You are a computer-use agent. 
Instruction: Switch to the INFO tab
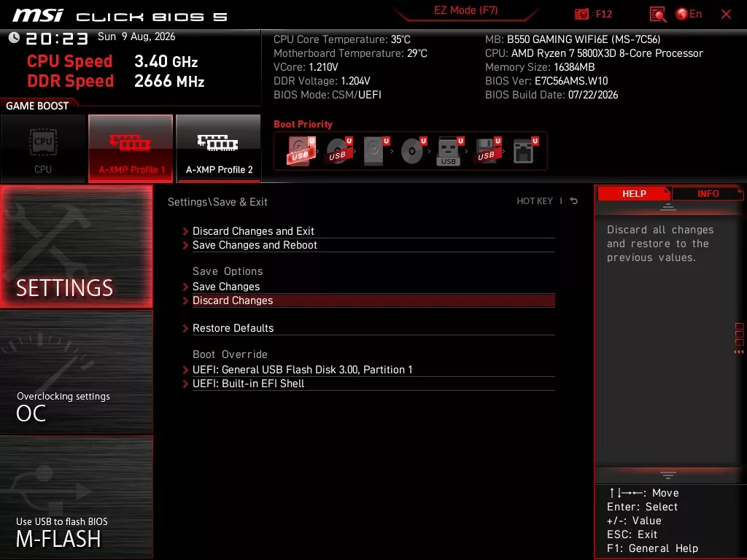[708, 193]
